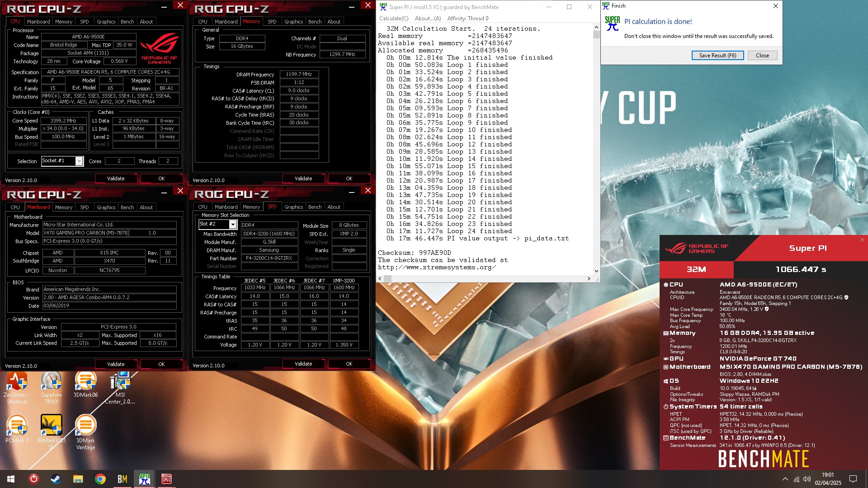
Task: Click Super PI icon in Finish dialog
Action: pos(612,23)
